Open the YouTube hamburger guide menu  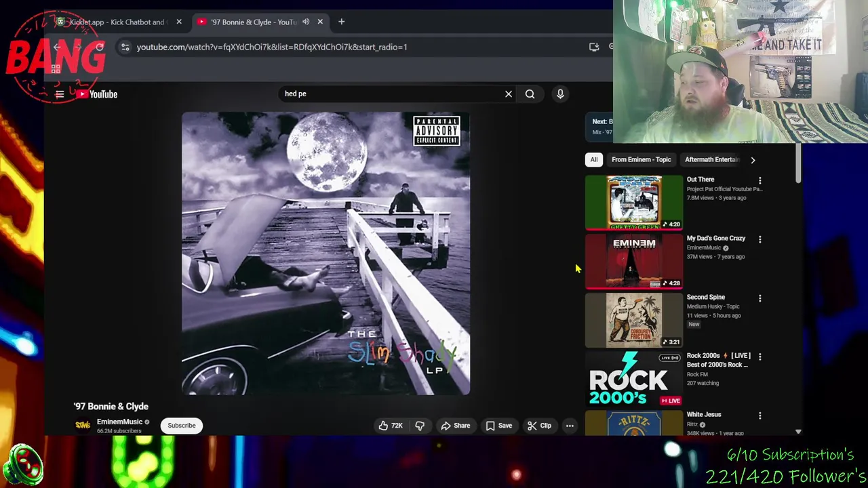(60, 94)
